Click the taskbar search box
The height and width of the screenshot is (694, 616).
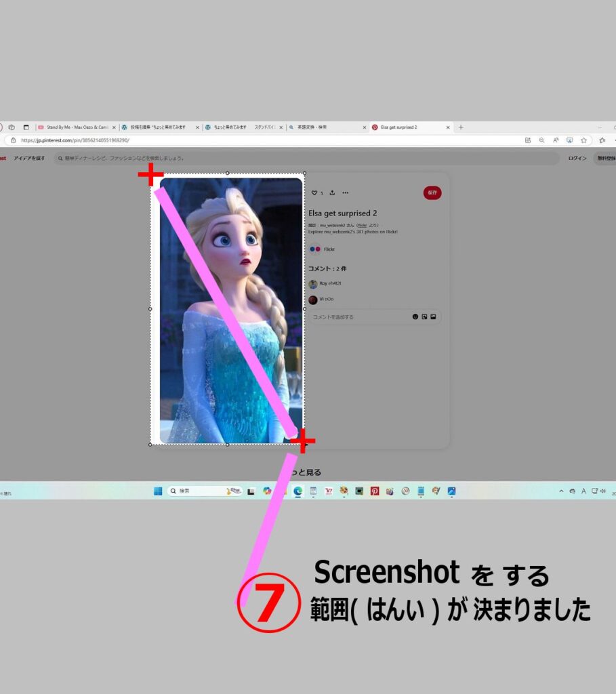click(x=205, y=491)
